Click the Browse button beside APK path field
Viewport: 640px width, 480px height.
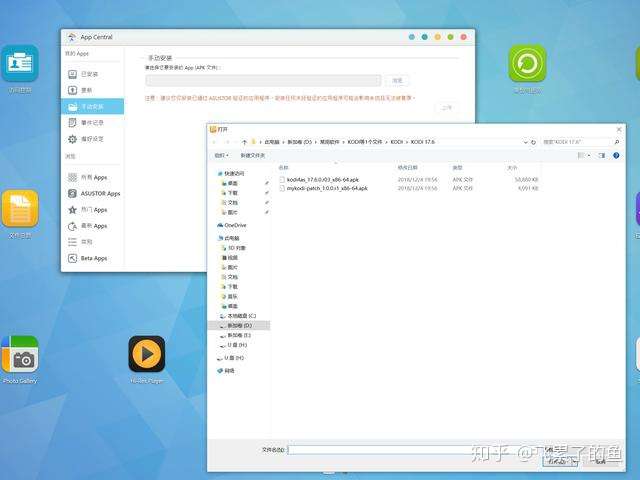397,80
